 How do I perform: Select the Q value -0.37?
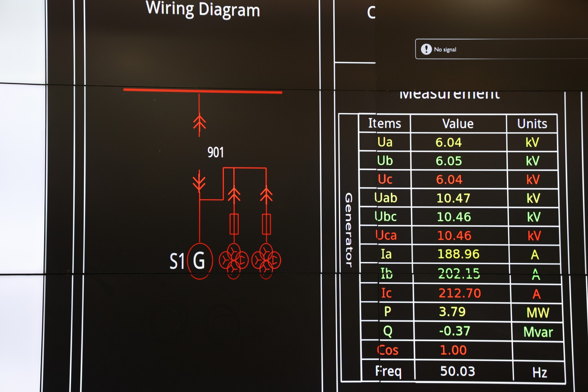(455, 331)
